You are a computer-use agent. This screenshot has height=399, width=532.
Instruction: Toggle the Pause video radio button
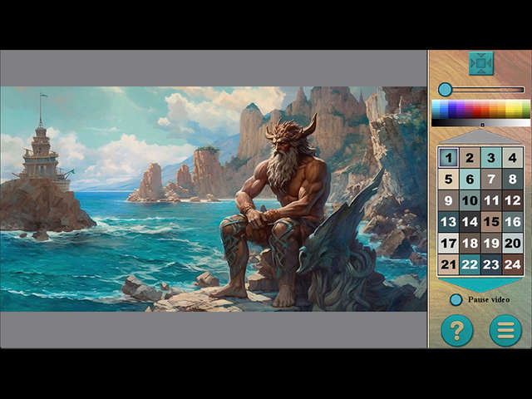coord(456,299)
